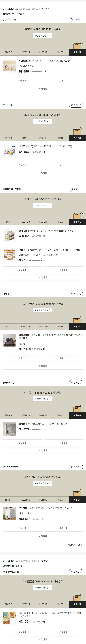Write a review (리뷰작성) for 왕자행거 item

coord(43,451)
